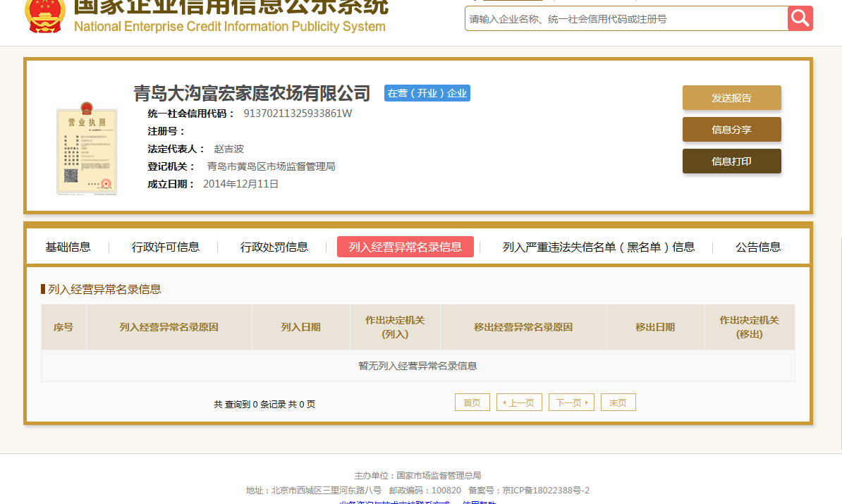Click the 在营(开业)企业 status badge
The image size is (842, 504).
pos(427,93)
